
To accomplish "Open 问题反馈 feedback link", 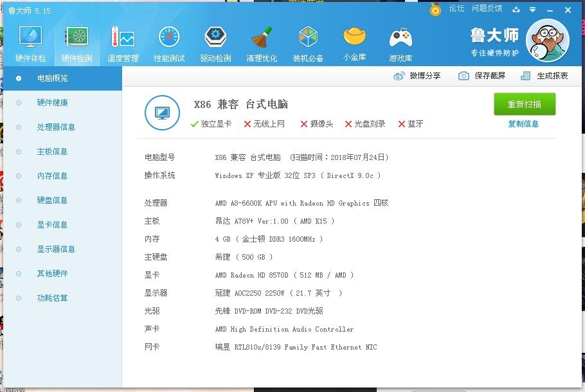I will coord(487,8).
